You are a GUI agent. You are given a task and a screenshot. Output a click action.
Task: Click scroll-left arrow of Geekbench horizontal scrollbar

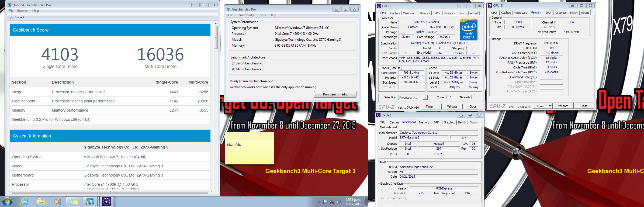pyautogui.click(x=9, y=192)
